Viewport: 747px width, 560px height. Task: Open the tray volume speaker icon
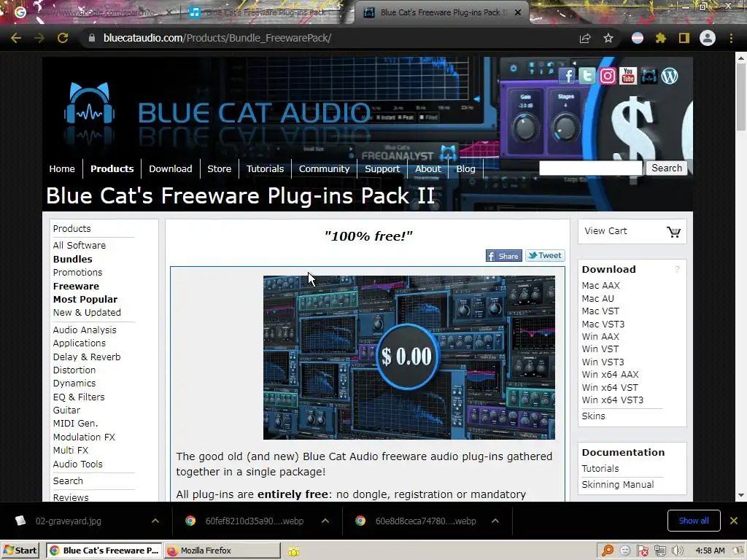677,551
